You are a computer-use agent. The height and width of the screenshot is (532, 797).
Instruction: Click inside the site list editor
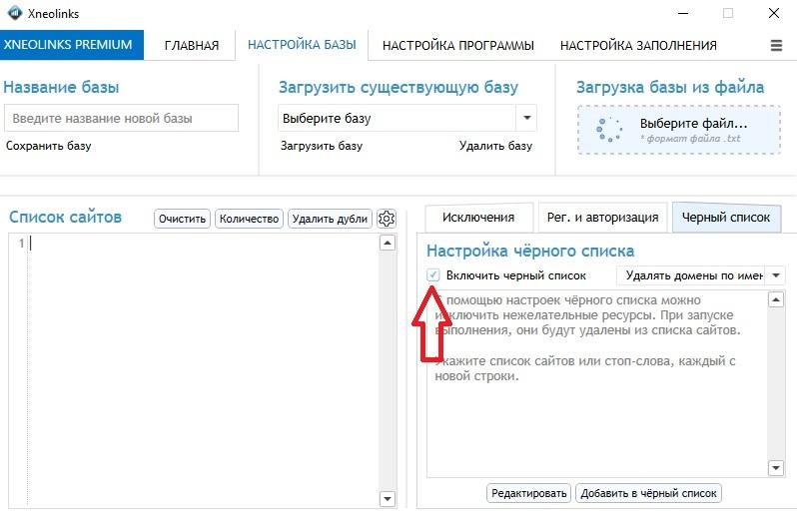coord(204,371)
